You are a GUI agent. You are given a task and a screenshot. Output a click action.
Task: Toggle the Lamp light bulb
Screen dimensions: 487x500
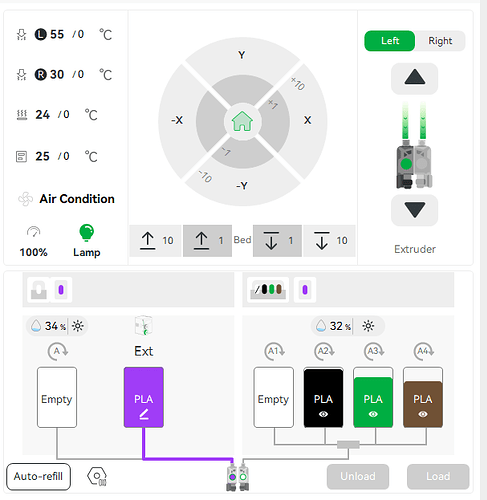[87, 232]
